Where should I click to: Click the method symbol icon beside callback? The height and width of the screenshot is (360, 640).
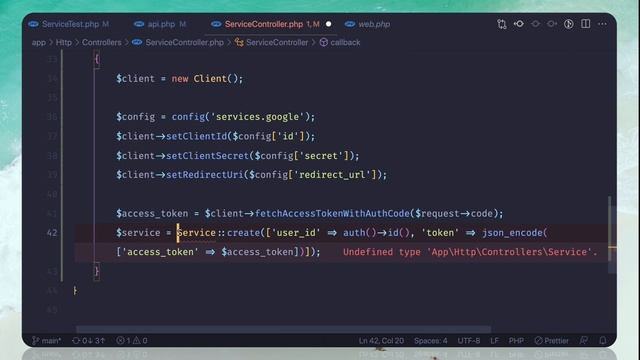[324, 42]
